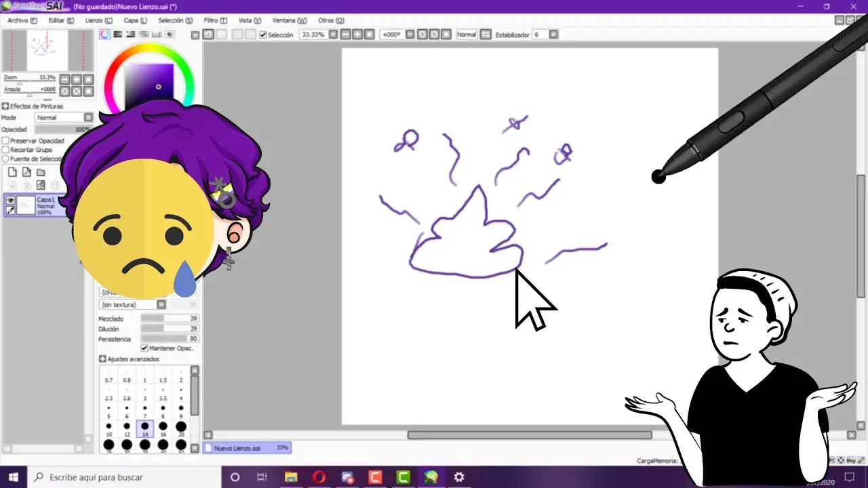Click the new layer folder icon
The height and width of the screenshot is (488, 868).
[41, 173]
